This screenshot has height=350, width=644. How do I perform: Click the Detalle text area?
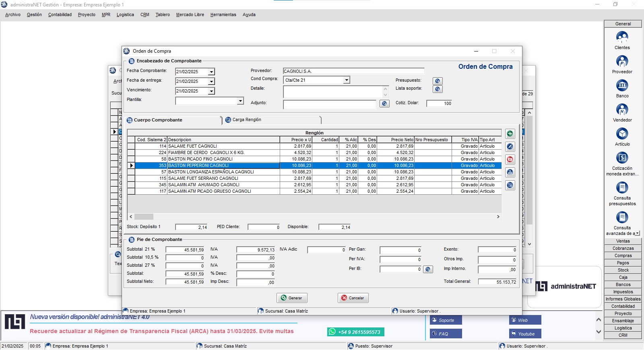click(x=332, y=92)
